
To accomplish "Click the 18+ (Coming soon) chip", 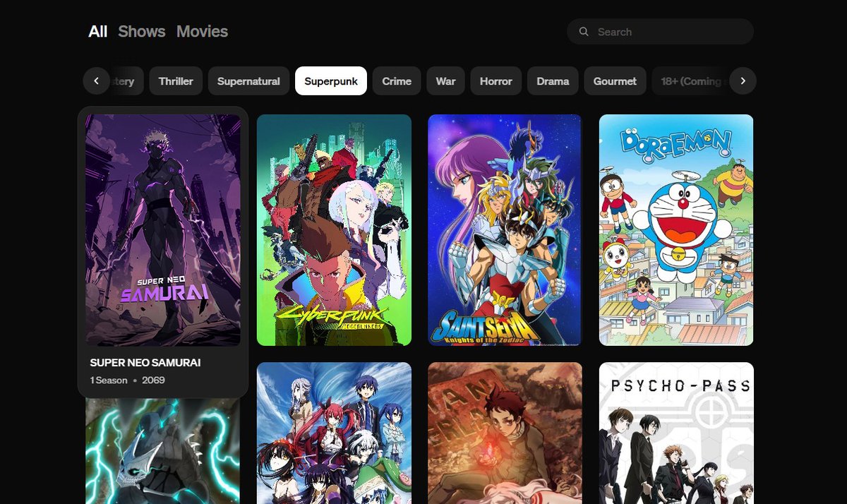I will tap(690, 81).
